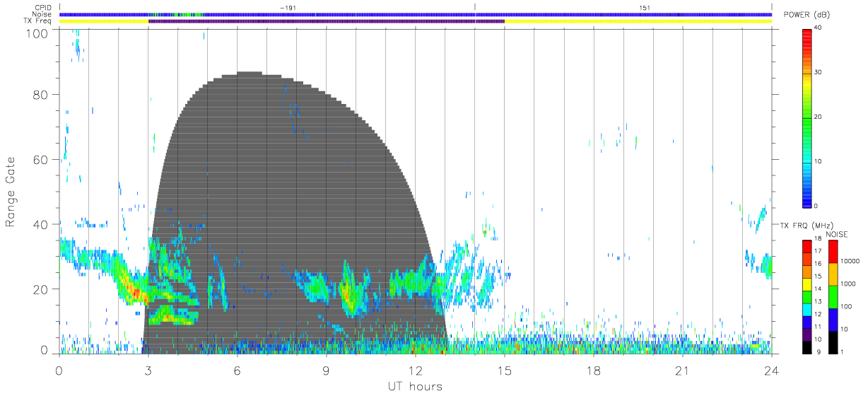Click the 1 tick on NOISE scale
This screenshot has height=401, width=868.
[x=843, y=351]
